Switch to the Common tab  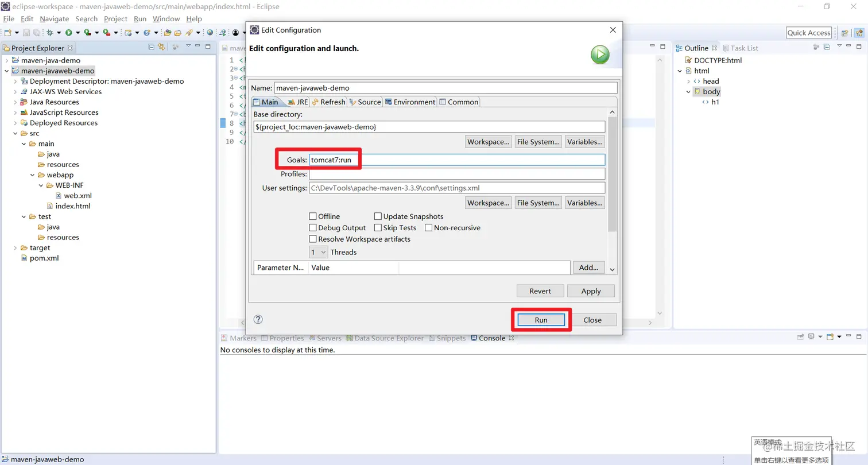(x=459, y=102)
